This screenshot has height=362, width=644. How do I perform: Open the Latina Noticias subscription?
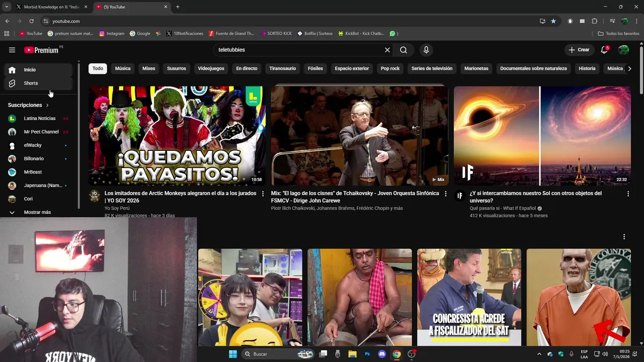tap(38, 118)
